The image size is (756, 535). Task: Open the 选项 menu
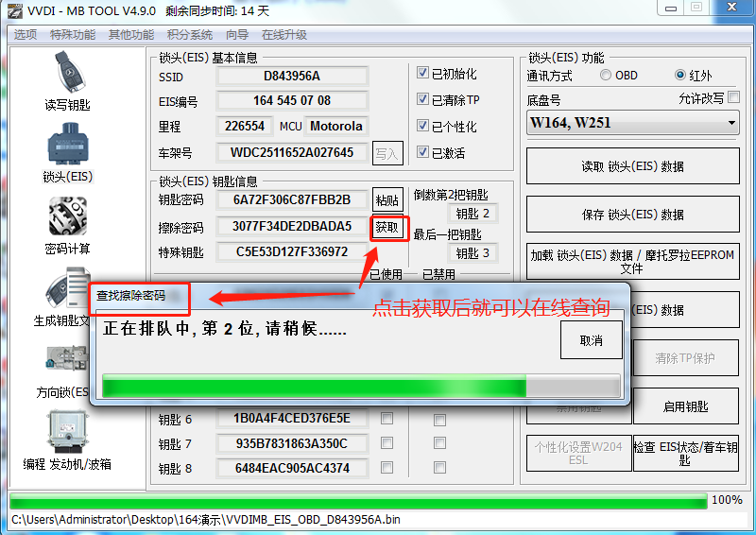click(26, 34)
